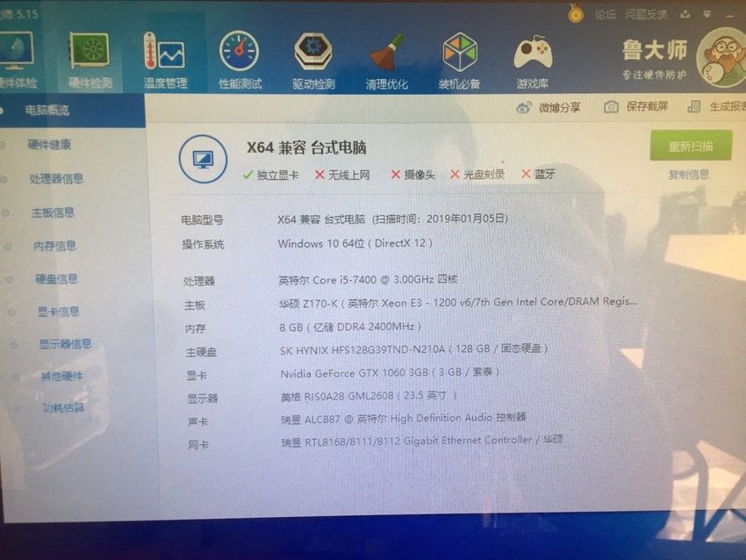Open the 硬件体检 hardware checkup tab
This screenshot has width=746, height=560.
pyautogui.click(x=18, y=59)
